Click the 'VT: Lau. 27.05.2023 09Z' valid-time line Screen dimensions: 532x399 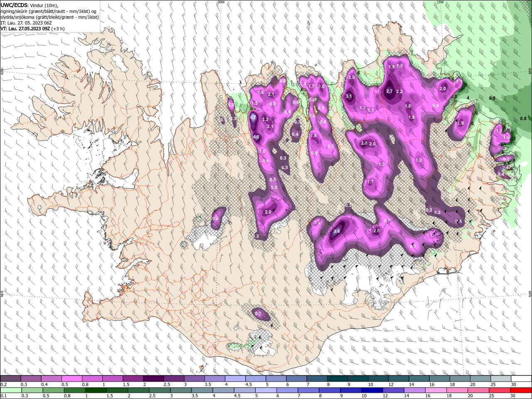(25, 29)
